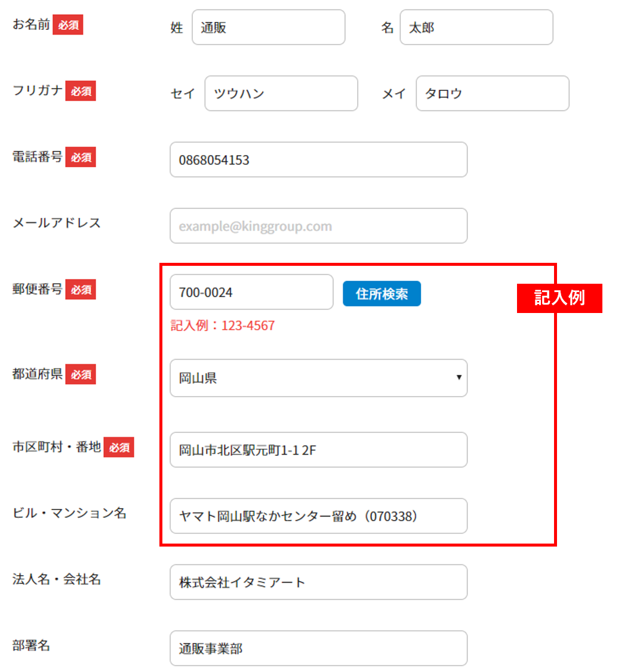
Task: Click the 必須 badge next to 市区町村・番地
Action: 119,447
